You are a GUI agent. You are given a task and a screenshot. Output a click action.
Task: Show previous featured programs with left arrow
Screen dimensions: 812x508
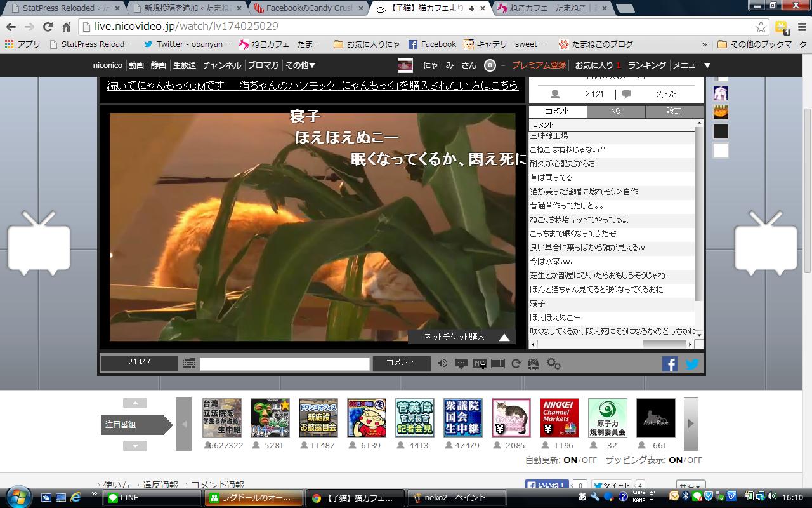tap(183, 424)
